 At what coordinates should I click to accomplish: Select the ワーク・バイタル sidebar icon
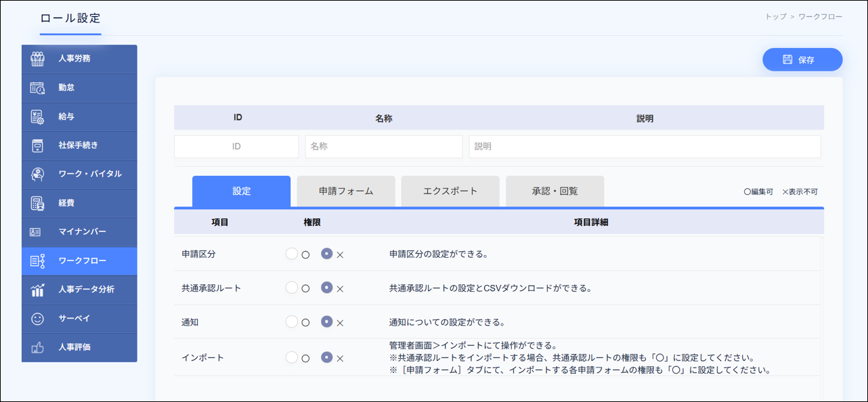pyautogui.click(x=37, y=174)
